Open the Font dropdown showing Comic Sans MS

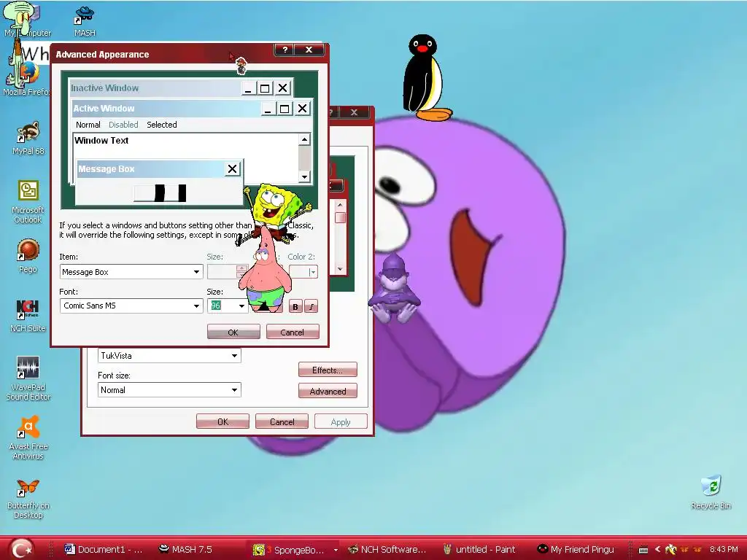point(131,306)
